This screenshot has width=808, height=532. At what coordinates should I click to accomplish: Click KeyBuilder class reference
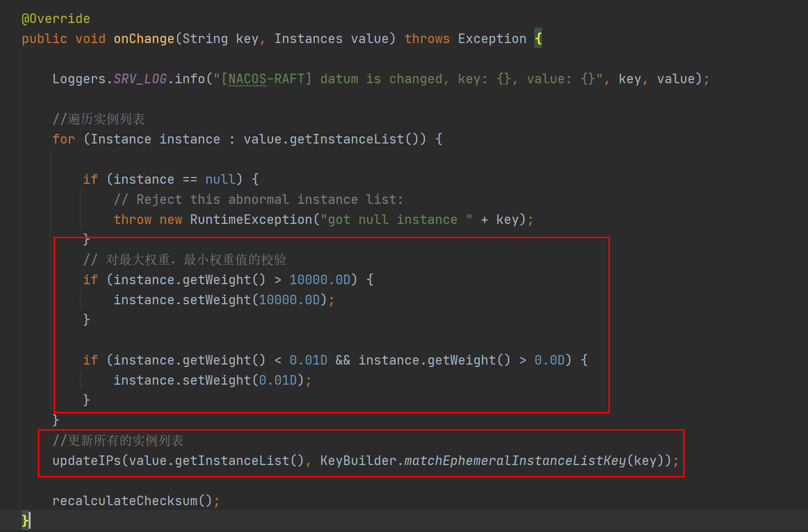[358, 461]
